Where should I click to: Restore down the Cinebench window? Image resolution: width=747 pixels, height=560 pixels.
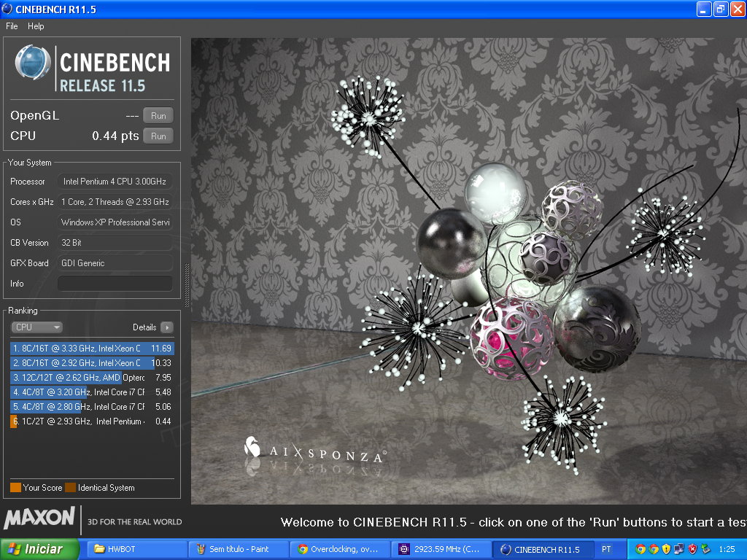721,9
